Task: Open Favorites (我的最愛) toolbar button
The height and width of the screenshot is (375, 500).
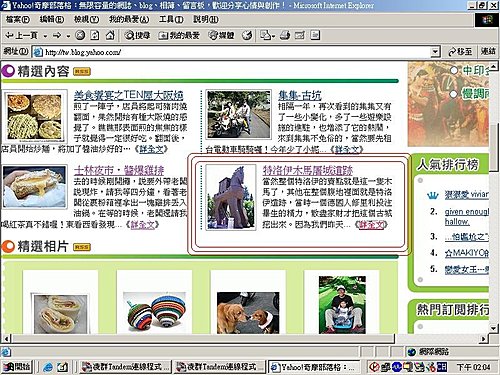Action: click(179, 35)
